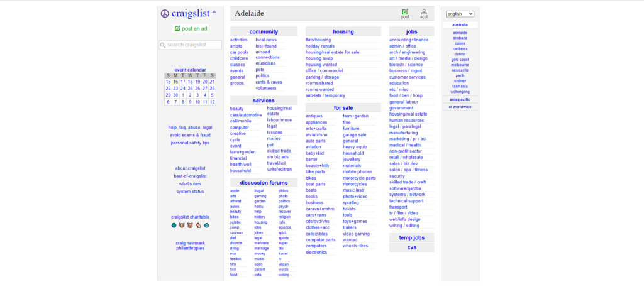Image resolution: width=644 pixels, height=299 pixels.
Task: Select day 16 in the event calendar
Action: coord(175,82)
